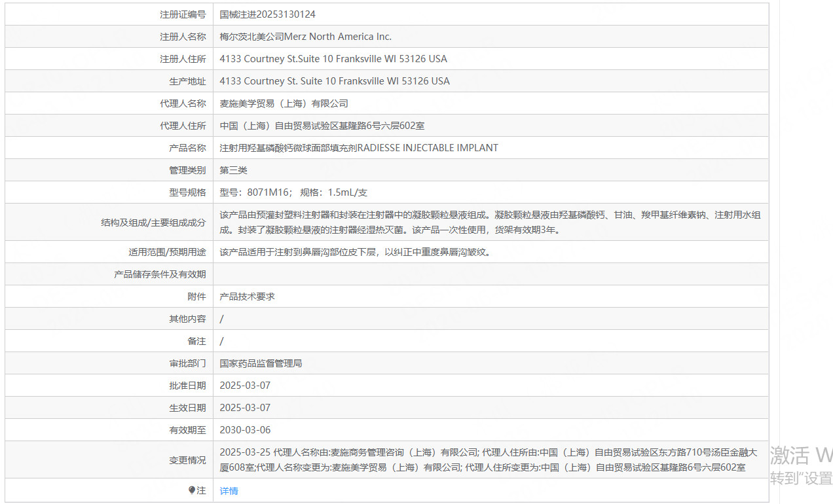
Task: Click the 备注 label
Action: pos(196,340)
